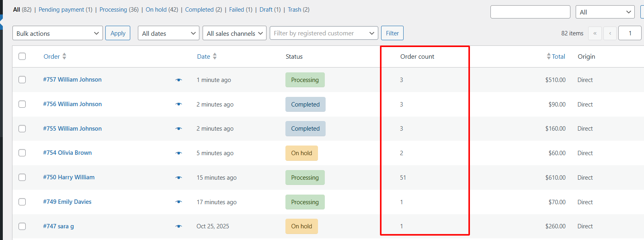Check the select-all orders checkbox

[22, 57]
